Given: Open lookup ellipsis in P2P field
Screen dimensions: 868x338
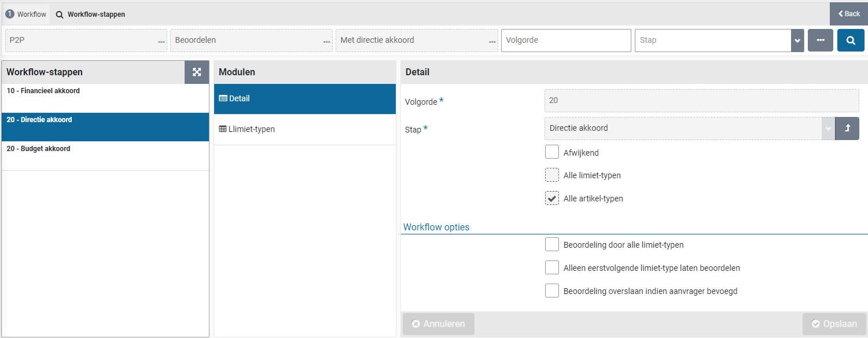Looking at the screenshot, I should tap(161, 42).
